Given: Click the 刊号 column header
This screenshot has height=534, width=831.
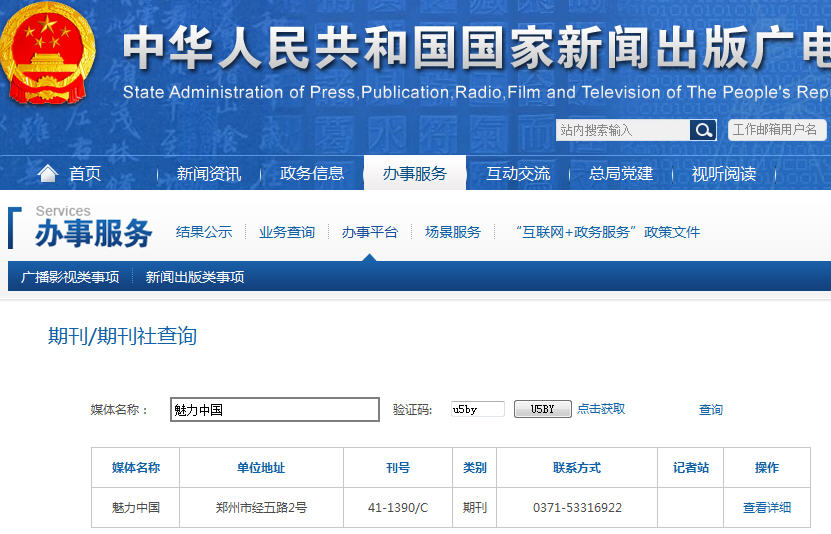Looking at the screenshot, I should point(398,468).
